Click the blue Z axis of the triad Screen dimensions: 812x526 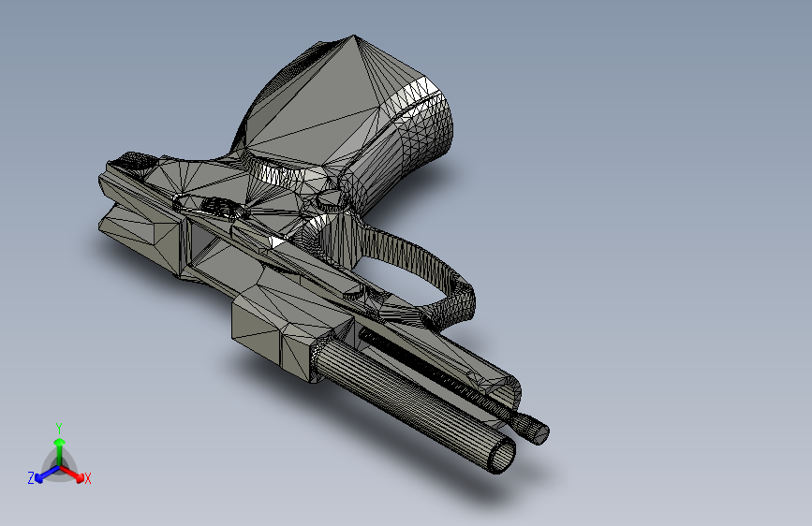point(47,474)
